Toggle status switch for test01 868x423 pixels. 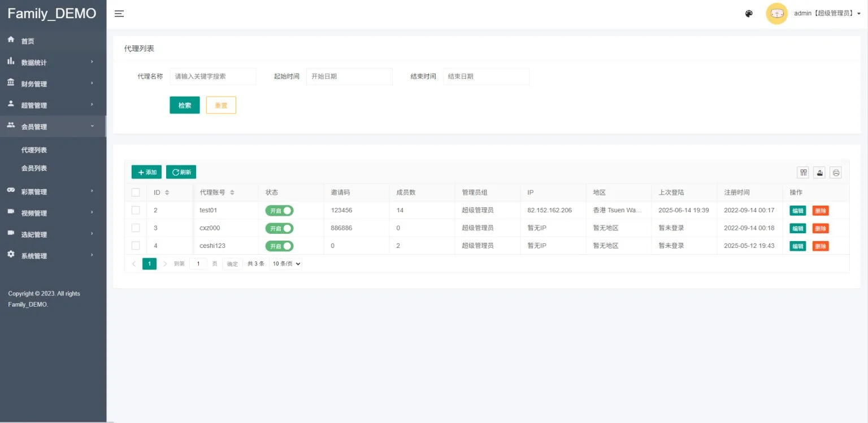pyautogui.click(x=279, y=211)
